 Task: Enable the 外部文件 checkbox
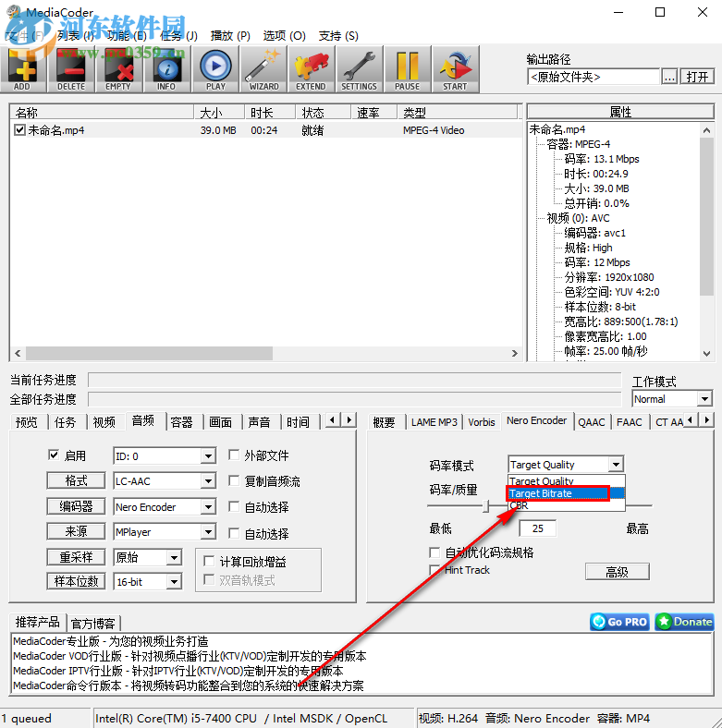coord(234,455)
